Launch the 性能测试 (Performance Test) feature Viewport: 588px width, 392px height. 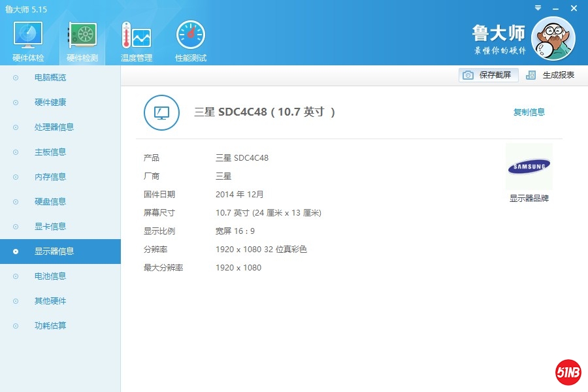(x=189, y=38)
